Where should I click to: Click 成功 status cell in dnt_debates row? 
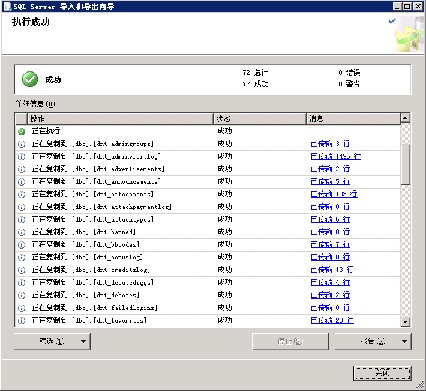click(225, 295)
